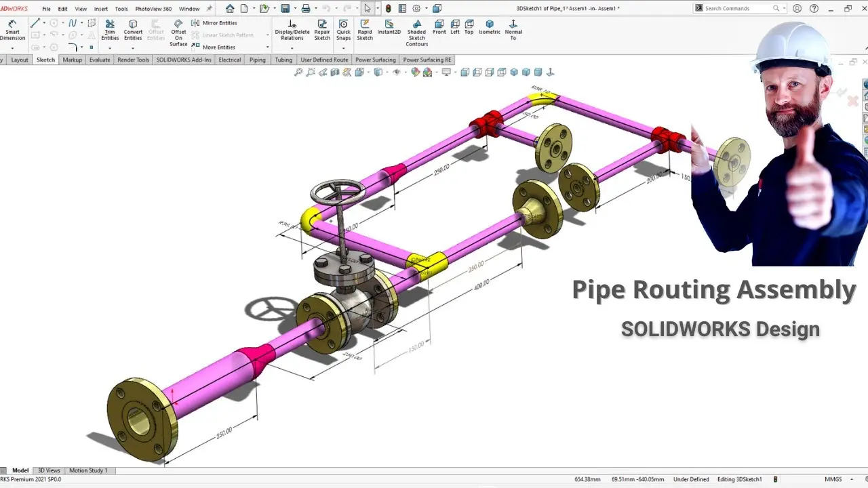Toggle Rapid Sketch
The image size is (868, 488).
pos(365,30)
